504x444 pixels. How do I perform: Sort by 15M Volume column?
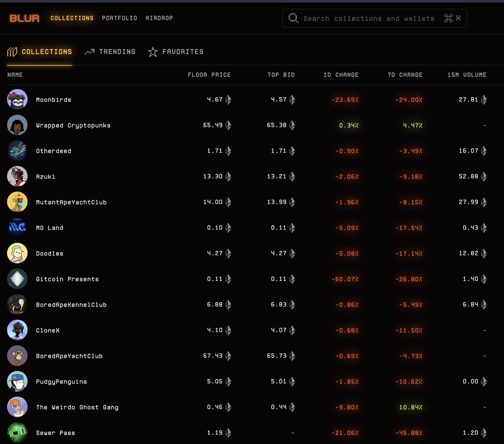467,75
